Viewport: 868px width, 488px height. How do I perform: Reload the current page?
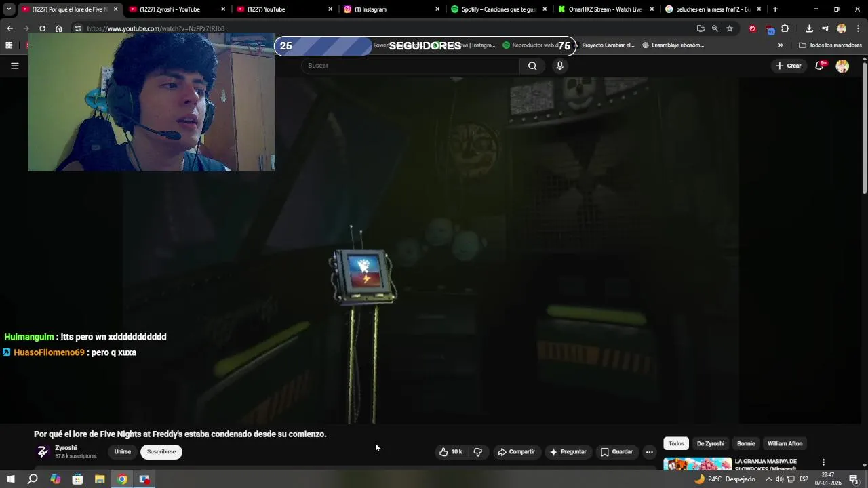point(42,28)
